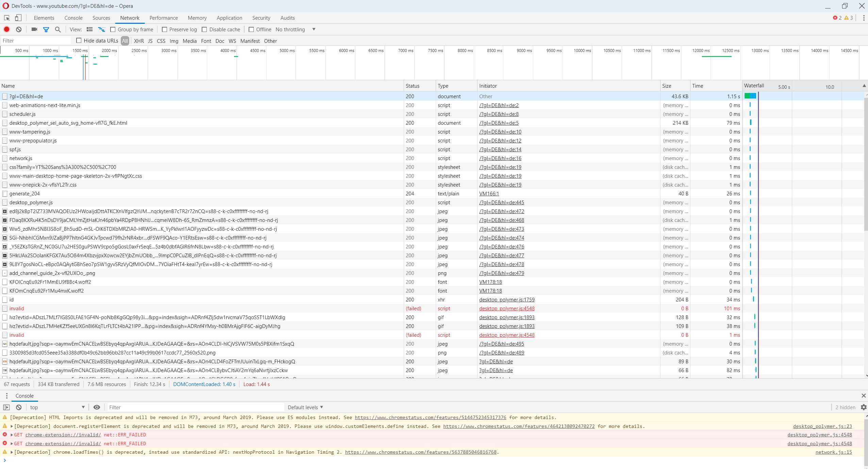Image resolution: width=868 pixels, height=469 pixels.
Task: Filter requests by XHR type
Action: point(139,41)
